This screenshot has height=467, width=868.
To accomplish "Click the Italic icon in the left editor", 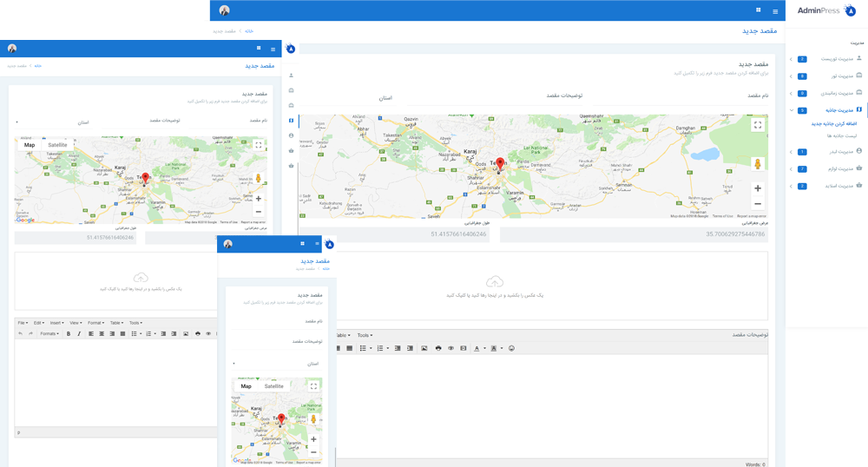I will click(79, 333).
